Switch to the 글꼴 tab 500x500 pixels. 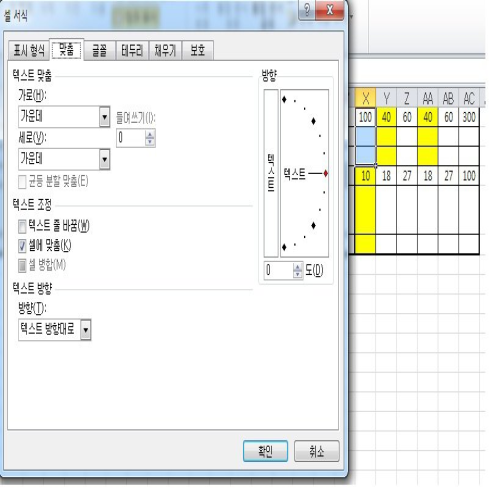point(99,51)
